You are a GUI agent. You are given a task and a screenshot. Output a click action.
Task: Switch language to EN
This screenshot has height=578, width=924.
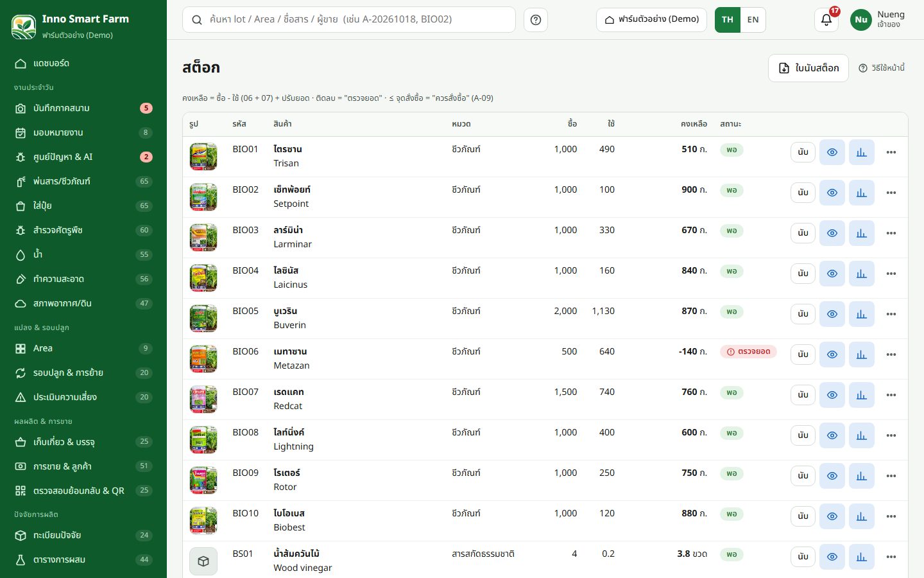[753, 20]
